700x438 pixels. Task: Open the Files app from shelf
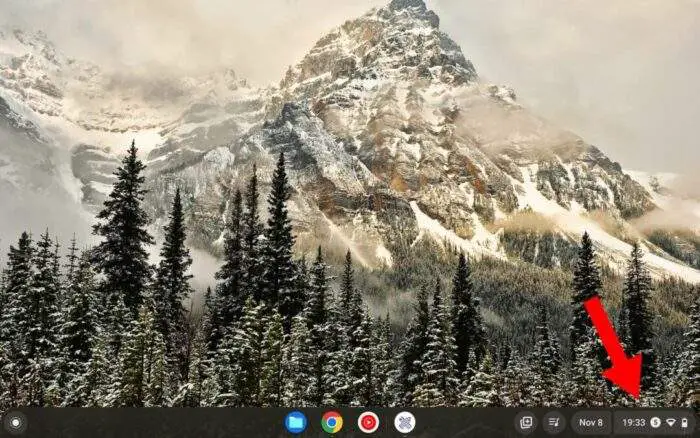click(296, 422)
